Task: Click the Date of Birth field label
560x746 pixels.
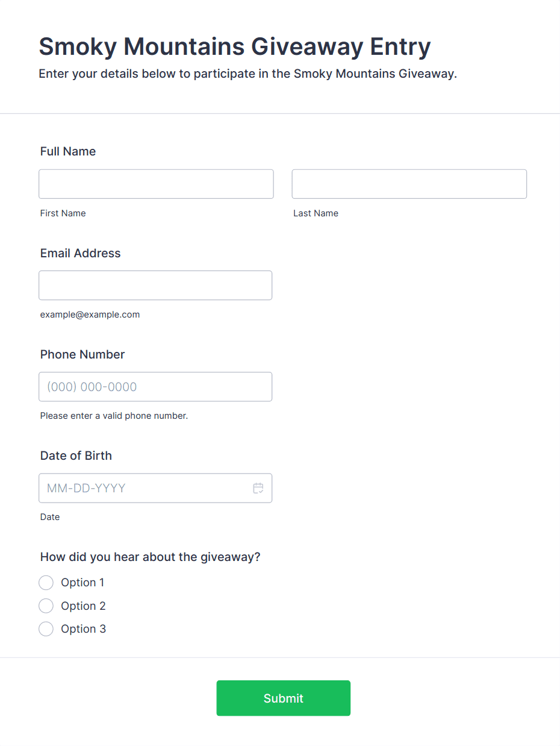Action: [76, 456]
